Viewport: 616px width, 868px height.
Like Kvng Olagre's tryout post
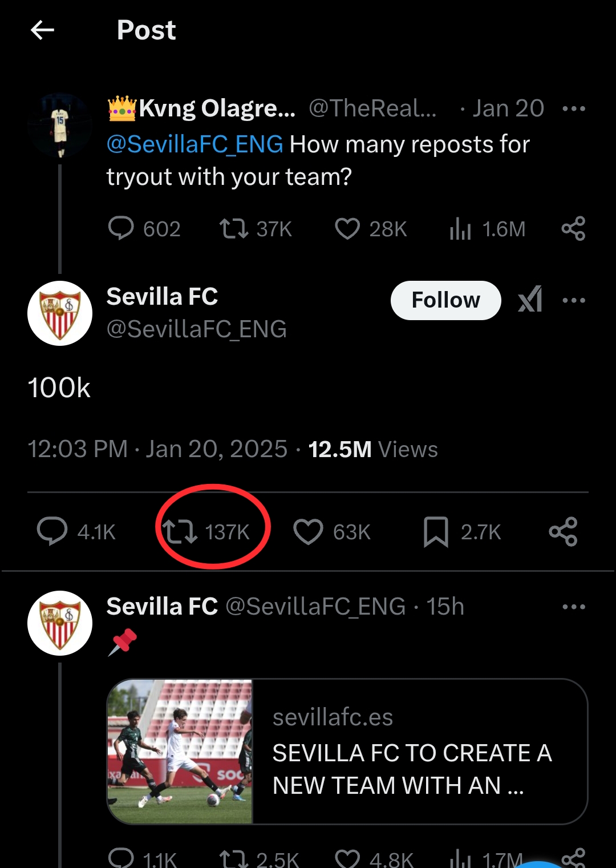point(347,228)
